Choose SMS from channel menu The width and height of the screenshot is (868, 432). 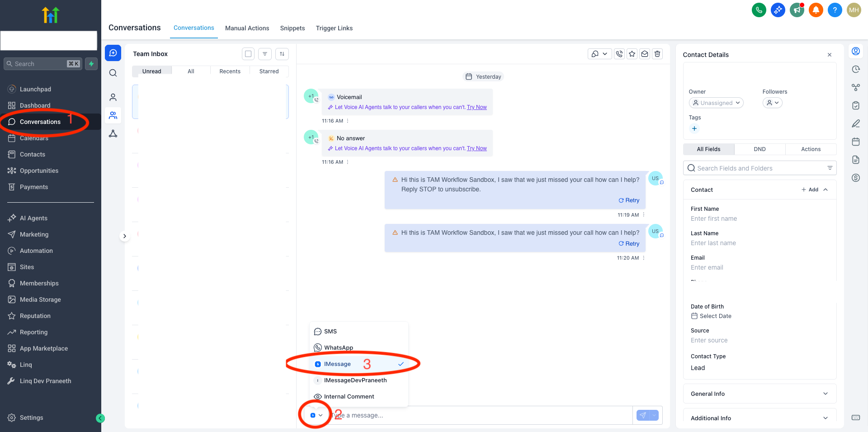[359, 332]
